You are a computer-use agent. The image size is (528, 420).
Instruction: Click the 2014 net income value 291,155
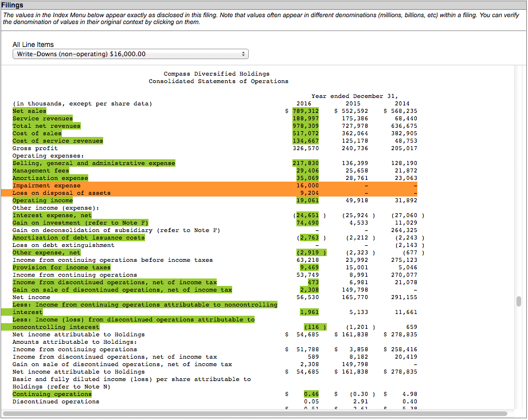point(404,297)
